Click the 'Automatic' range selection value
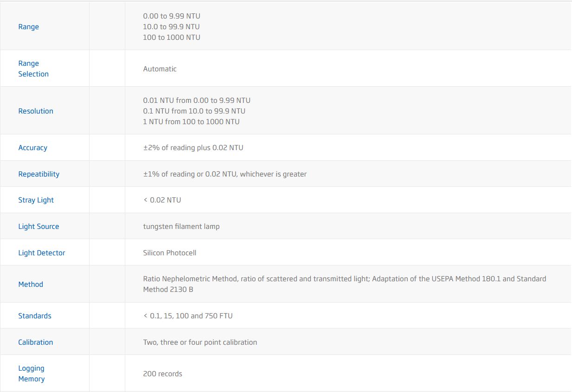 [160, 69]
